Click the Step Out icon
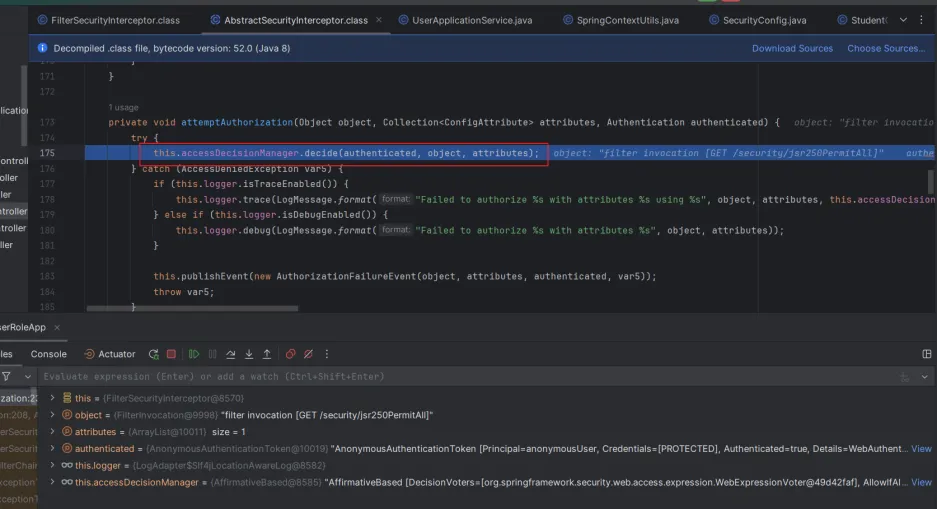 click(267, 354)
